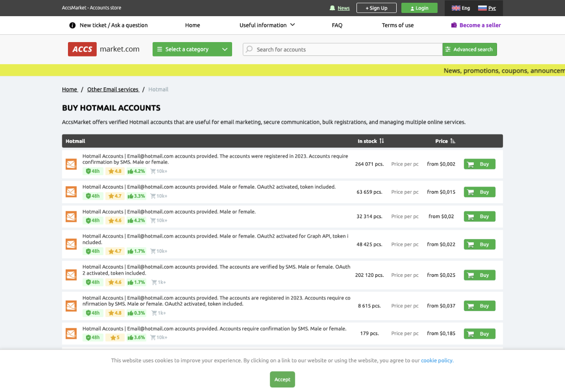Click the mail icon of the 32 314 pcs. row
Image resolution: width=565 pixels, height=392 pixels.
pyautogui.click(x=71, y=216)
